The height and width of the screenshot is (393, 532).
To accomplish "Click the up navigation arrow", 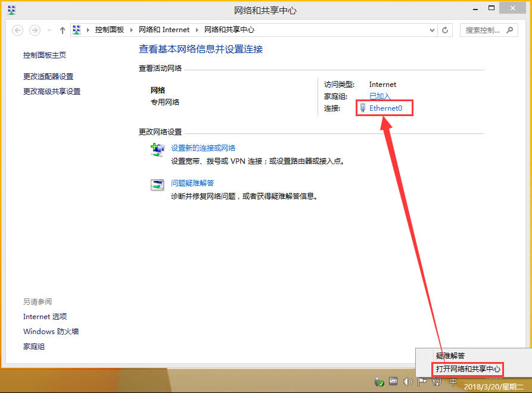I will (x=62, y=29).
